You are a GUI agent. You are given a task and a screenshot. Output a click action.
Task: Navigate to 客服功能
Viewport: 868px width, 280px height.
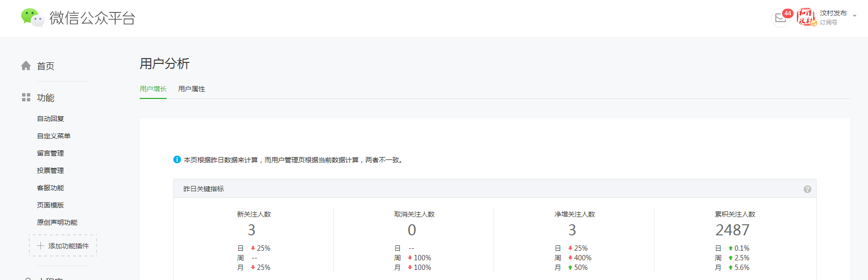[x=50, y=188]
